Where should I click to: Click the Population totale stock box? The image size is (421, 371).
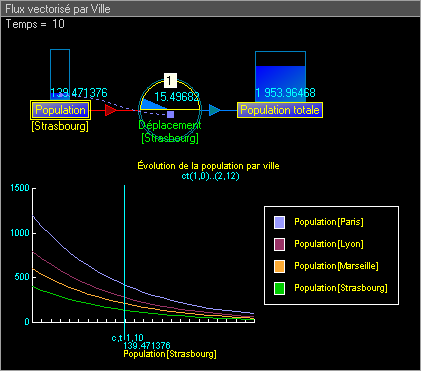click(x=280, y=110)
